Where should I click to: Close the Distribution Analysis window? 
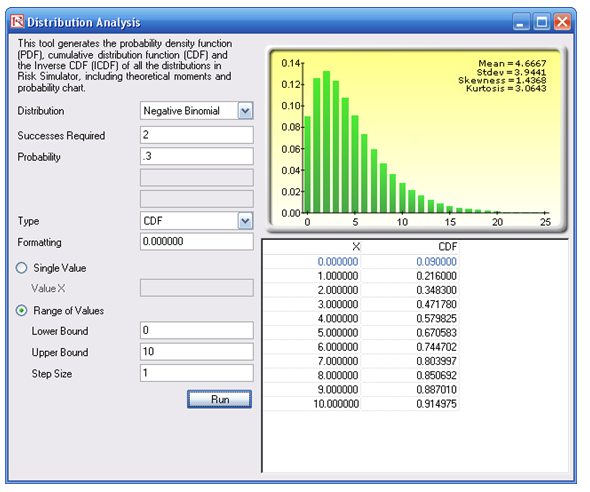(562, 21)
